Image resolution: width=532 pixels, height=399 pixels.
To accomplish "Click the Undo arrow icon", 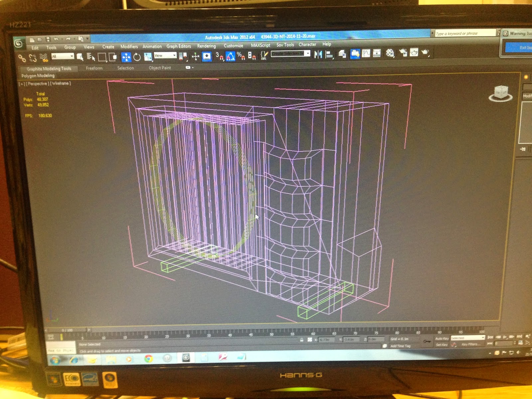I will (56, 39).
